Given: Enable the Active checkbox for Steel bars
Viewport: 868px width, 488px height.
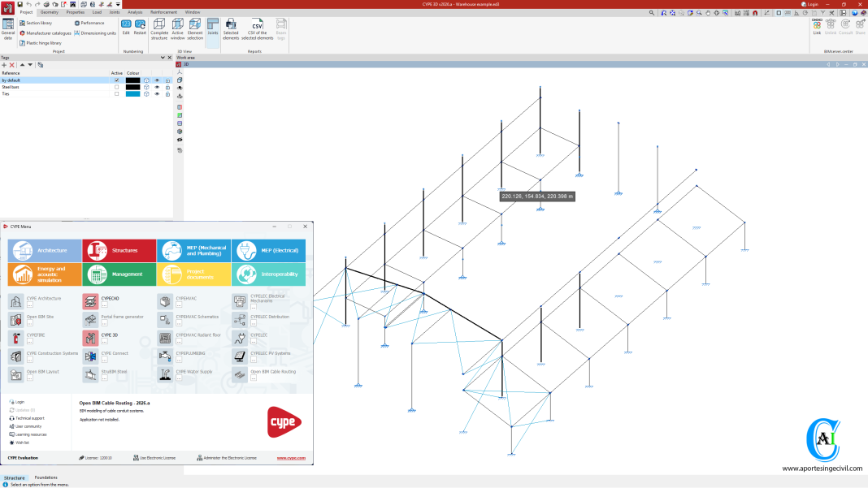Looking at the screenshot, I should point(116,87).
